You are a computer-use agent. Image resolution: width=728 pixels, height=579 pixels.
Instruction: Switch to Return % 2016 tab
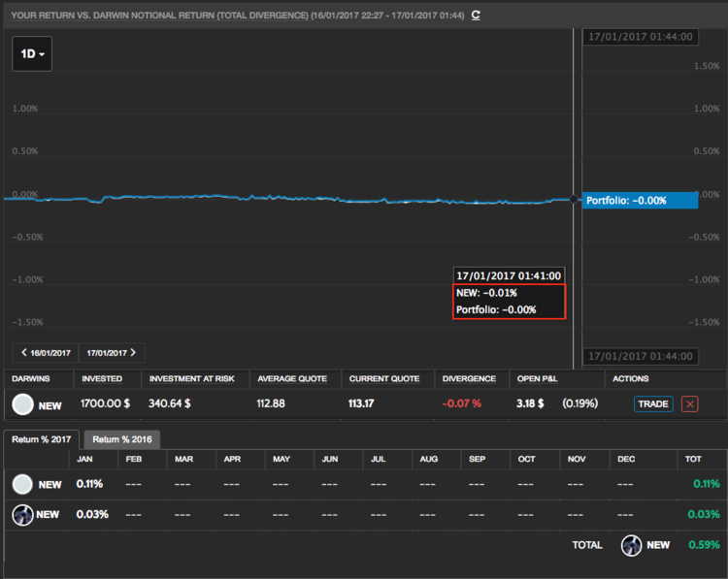[121, 439]
